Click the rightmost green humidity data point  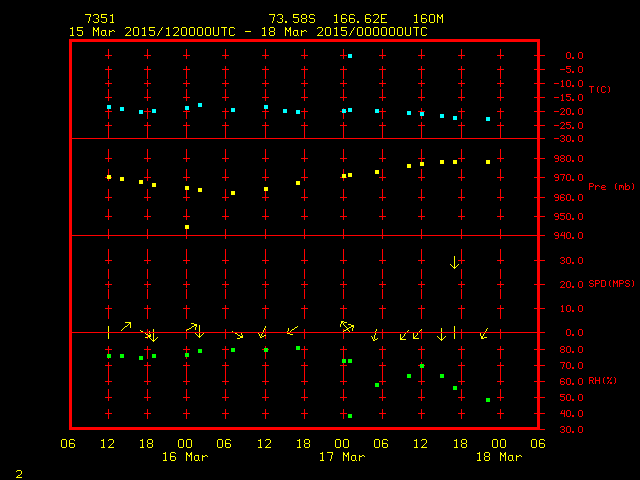coord(488,400)
